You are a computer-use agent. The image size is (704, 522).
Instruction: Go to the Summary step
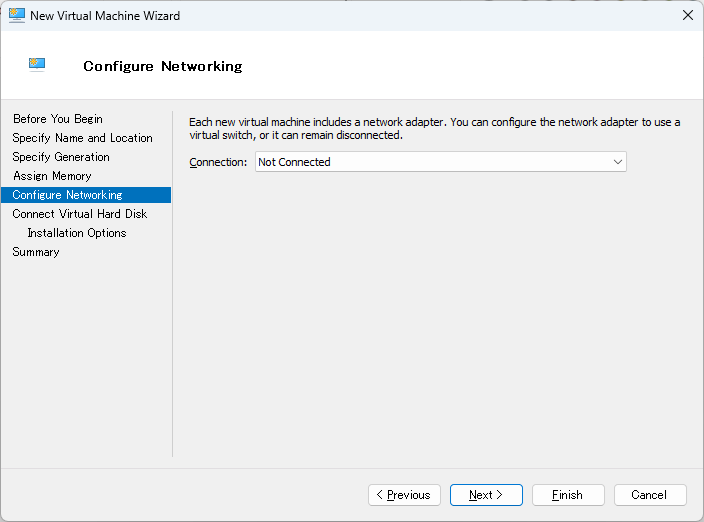pyautogui.click(x=36, y=252)
